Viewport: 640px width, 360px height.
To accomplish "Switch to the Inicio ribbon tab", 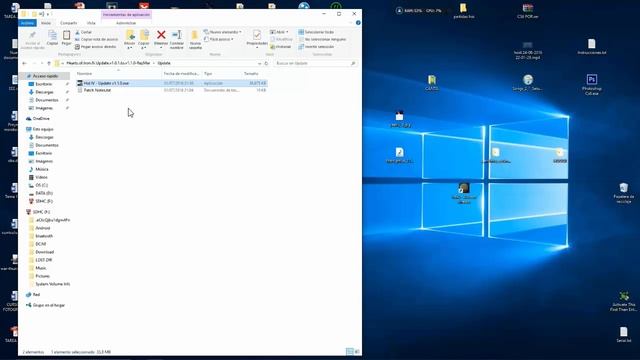I will click(46, 23).
